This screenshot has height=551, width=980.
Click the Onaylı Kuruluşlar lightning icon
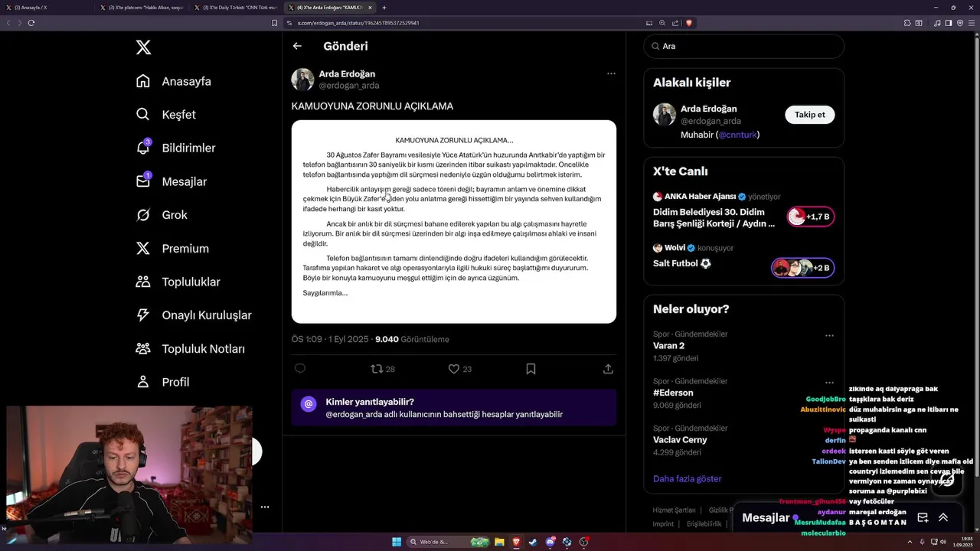pos(143,315)
